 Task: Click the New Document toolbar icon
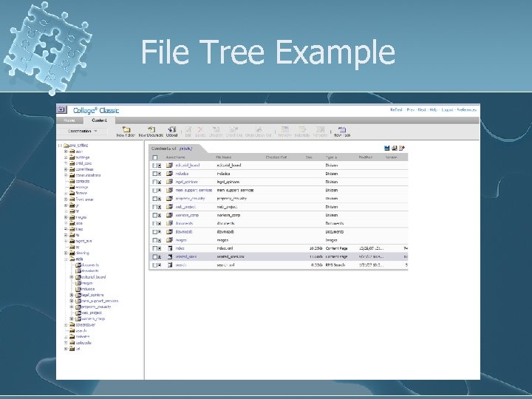tap(151, 129)
